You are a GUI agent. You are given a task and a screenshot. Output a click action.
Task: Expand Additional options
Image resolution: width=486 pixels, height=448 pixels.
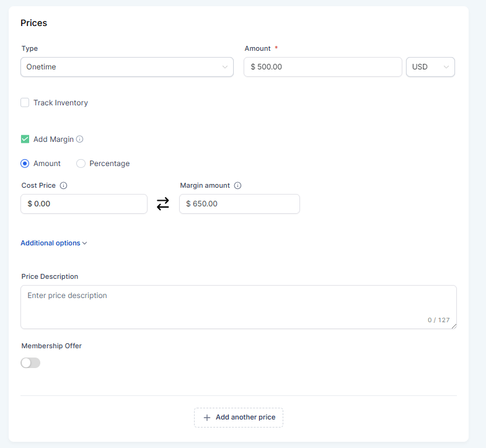53,243
